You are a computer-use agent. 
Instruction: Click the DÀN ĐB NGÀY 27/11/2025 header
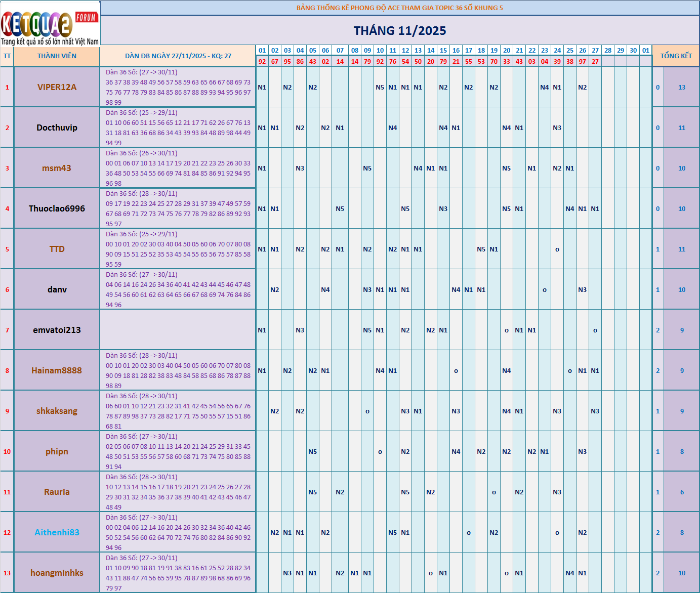click(178, 56)
